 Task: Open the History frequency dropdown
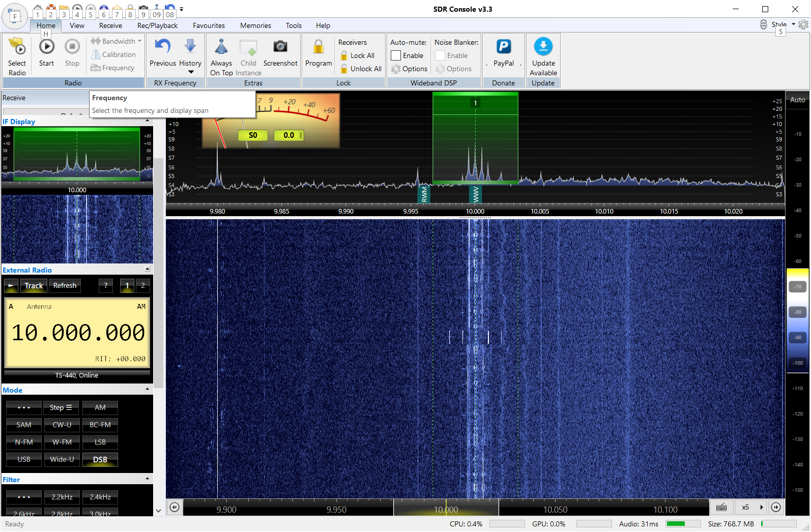[x=190, y=72]
